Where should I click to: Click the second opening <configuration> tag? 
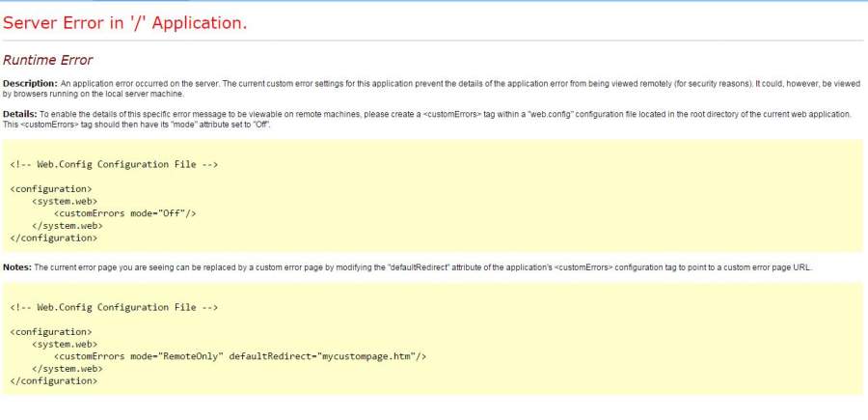pyautogui.click(x=51, y=332)
